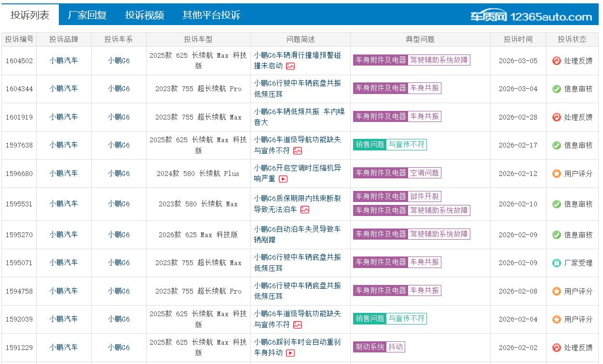
Task: Click green 信息审核 status icon for 1597638
Action: (x=557, y=145)
